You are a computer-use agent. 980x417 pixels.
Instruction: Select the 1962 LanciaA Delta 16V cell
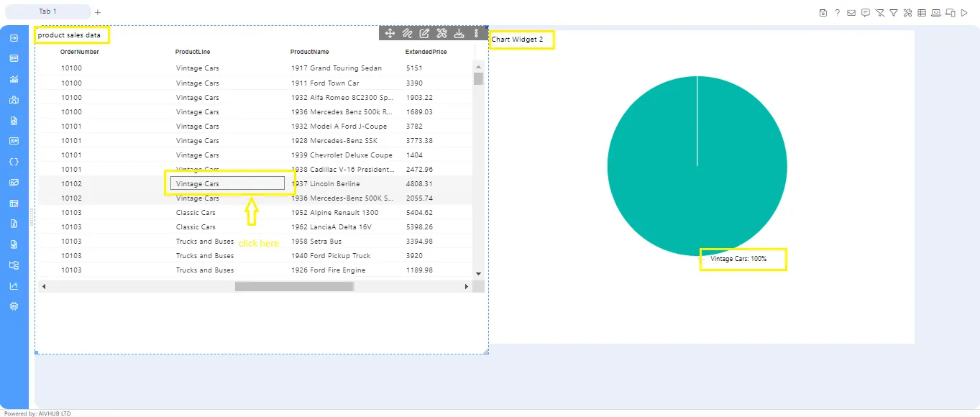coord(331,226)
